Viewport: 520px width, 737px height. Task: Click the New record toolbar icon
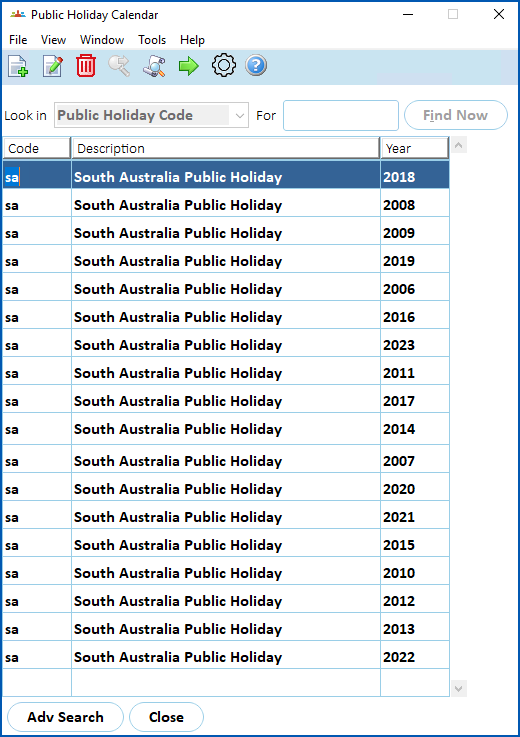pos(18,66)
